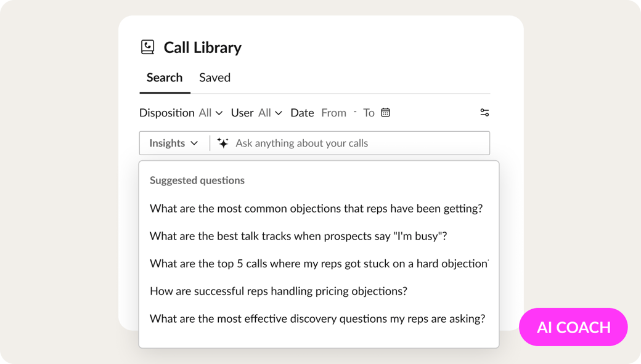
Task: Click the AI sparkle icon in the search bar
Action: tap(223, 143)
